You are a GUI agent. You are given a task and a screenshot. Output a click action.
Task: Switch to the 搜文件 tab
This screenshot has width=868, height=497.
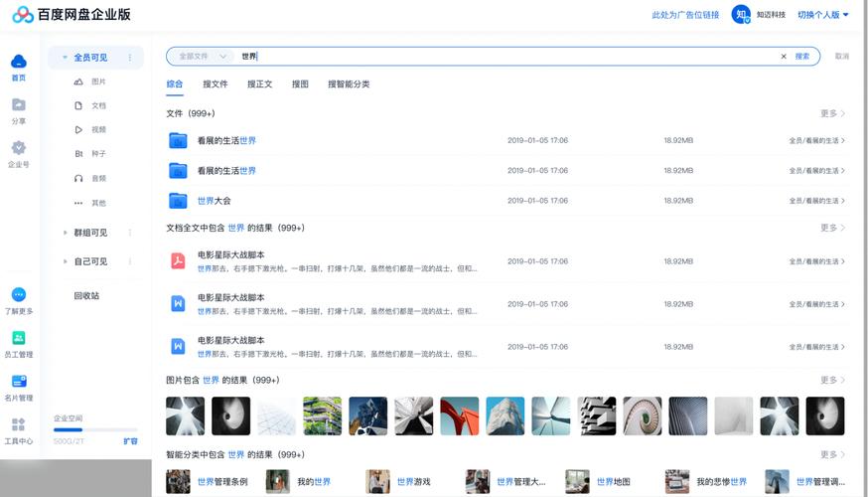click(x=216, y=83)
